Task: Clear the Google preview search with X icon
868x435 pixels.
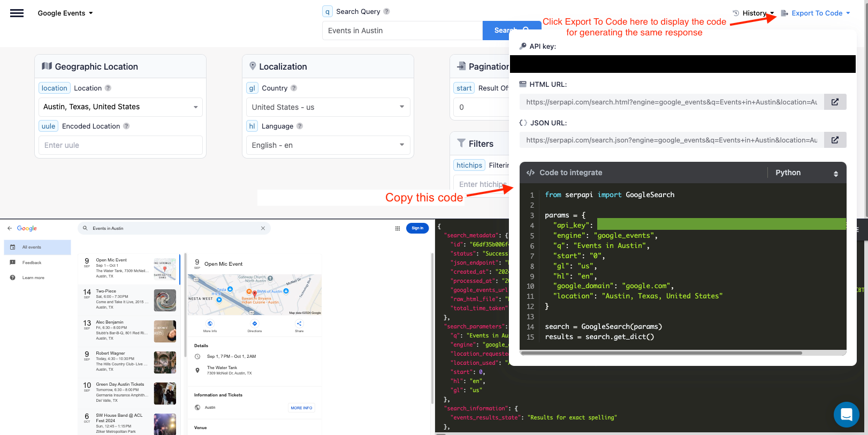Action: tap(263, 228)
